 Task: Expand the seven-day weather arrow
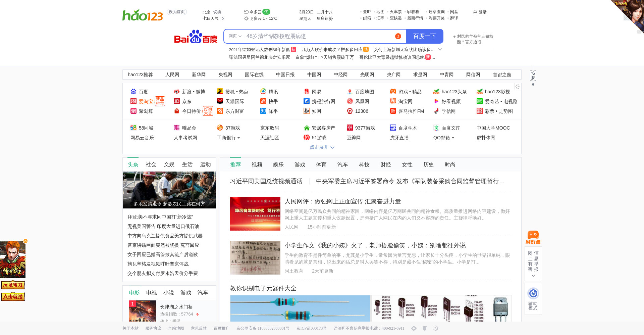pyautogui.click(x=223, y=19)
